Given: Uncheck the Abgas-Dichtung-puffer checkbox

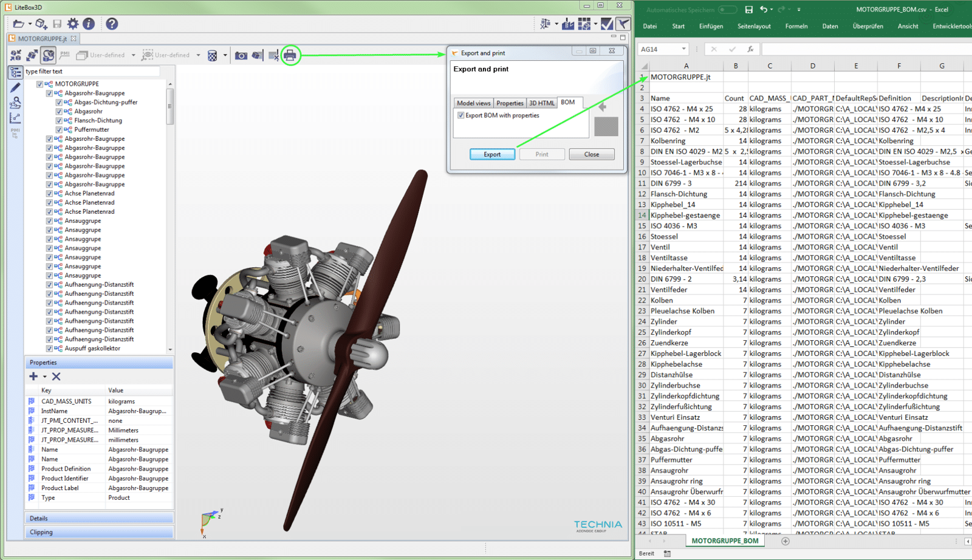Looking at the screenshot, I should (59, 102).
